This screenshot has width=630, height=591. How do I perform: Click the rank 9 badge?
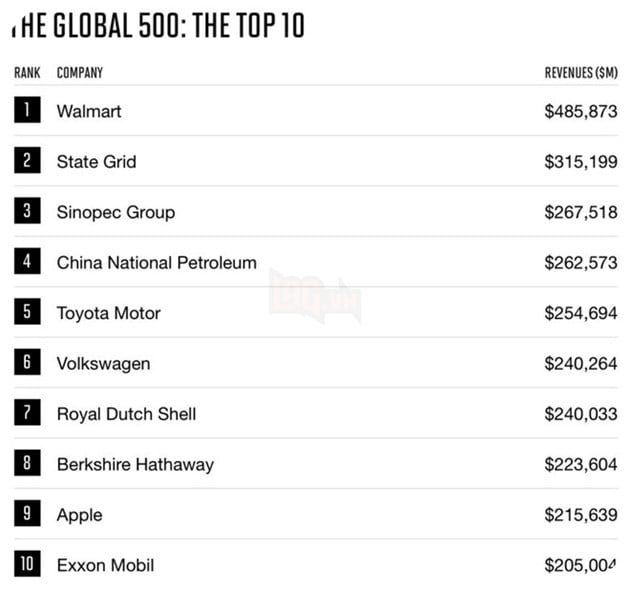[27, 513]
